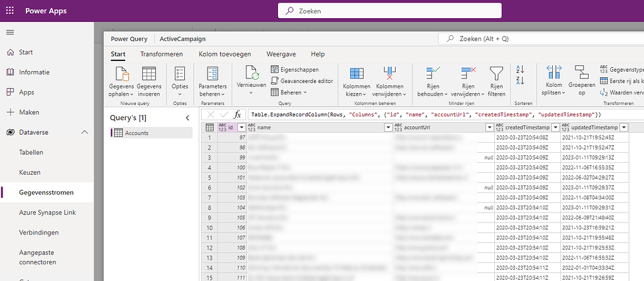Collapse the Dataverse navigation section
This screenshot has width=644, height=281.
click(x=85, y=133)
